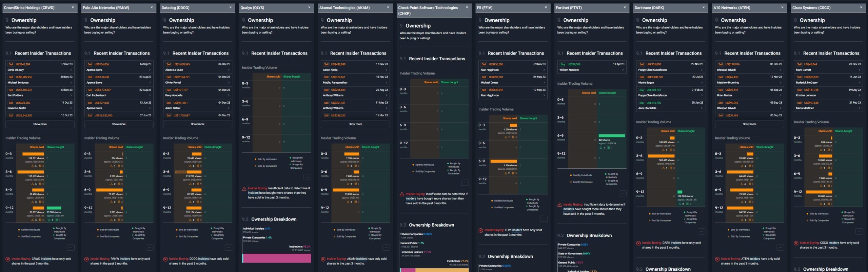Viewport: 868px width, 272px height.
Task: Click the red fail icon beside CRWD Insider Buying
Action: (x=7, y=259)
